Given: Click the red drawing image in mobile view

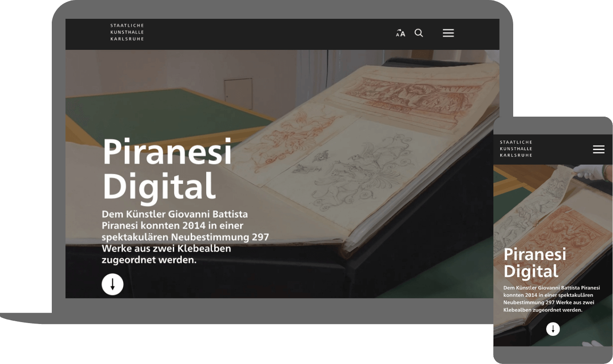Looking at the screenshot, I should coord(553,255).
